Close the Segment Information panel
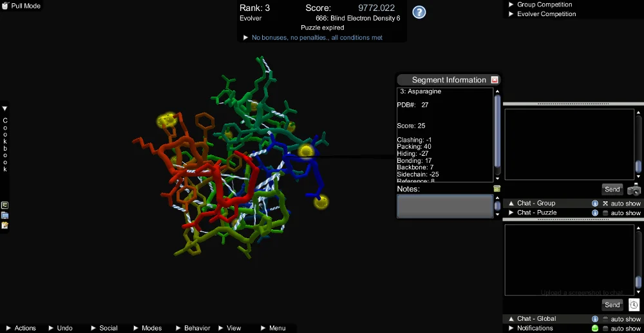The height and width of the screenshot is (333, 644). (495, 80)
